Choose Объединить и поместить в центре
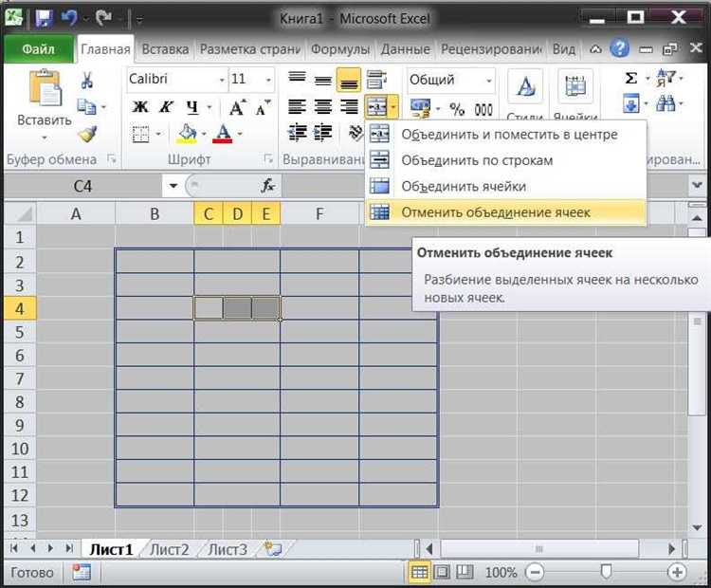Viewport: 711px width, 588px height. (505, 135)
